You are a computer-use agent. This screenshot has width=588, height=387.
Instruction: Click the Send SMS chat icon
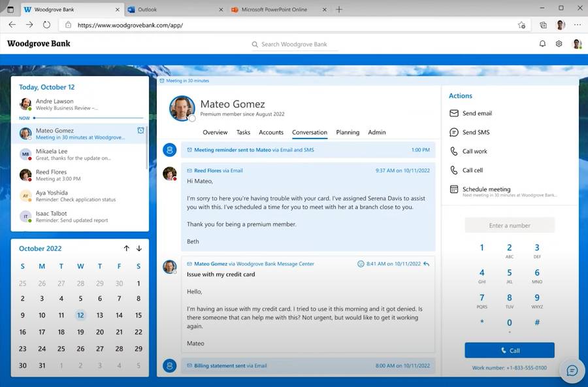click(454, 132)
